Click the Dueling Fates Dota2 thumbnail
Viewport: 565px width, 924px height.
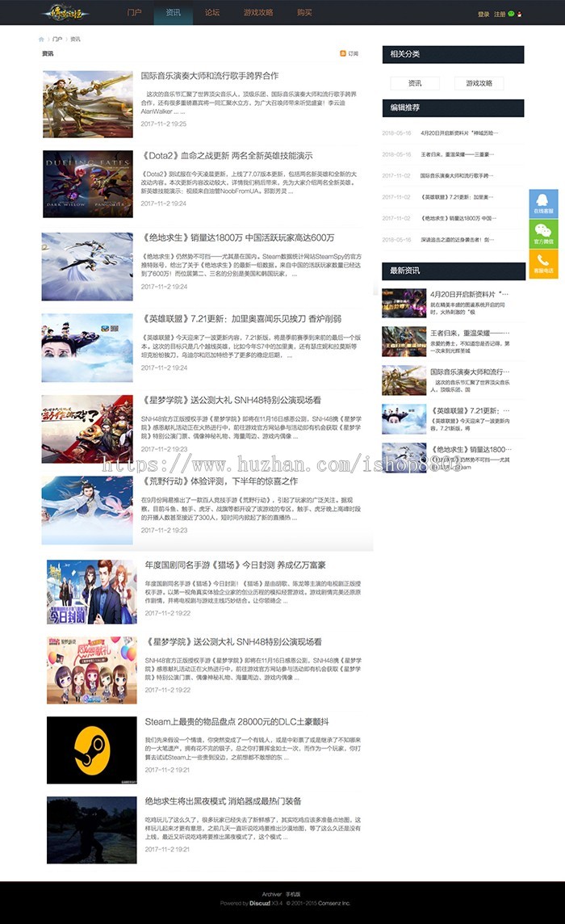87,184
